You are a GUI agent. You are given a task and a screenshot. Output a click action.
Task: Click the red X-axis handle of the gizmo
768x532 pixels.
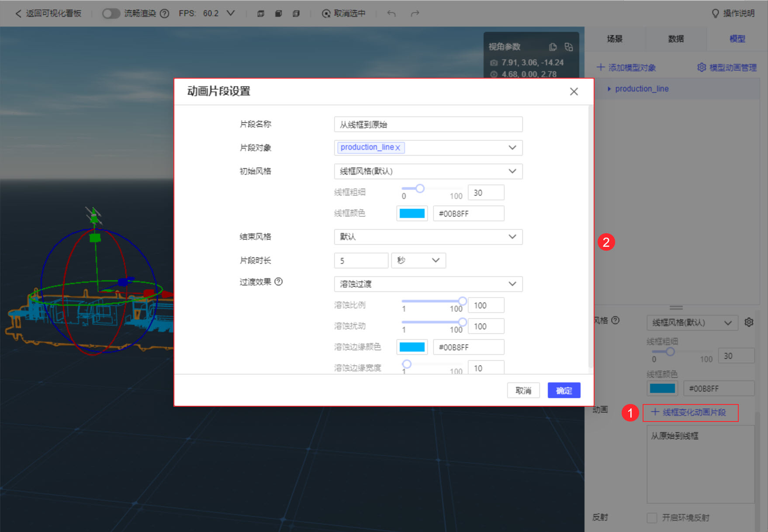pos(149,293)
